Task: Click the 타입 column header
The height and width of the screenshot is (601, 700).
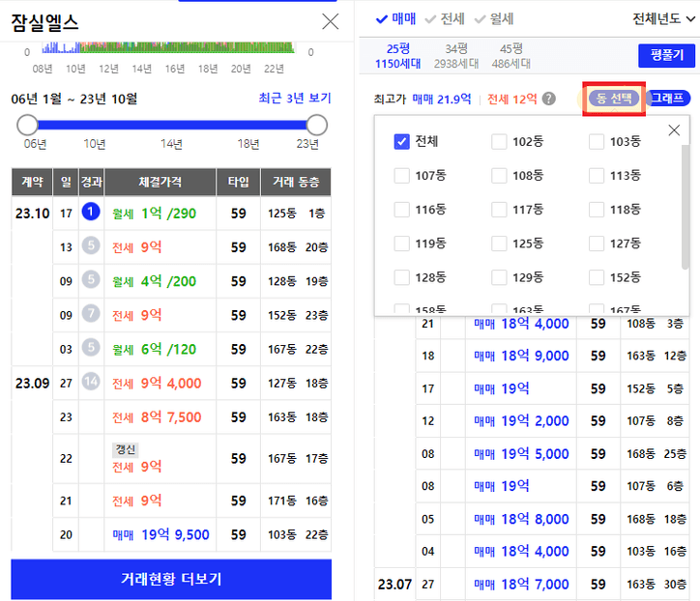Action: tap(239, 182)
